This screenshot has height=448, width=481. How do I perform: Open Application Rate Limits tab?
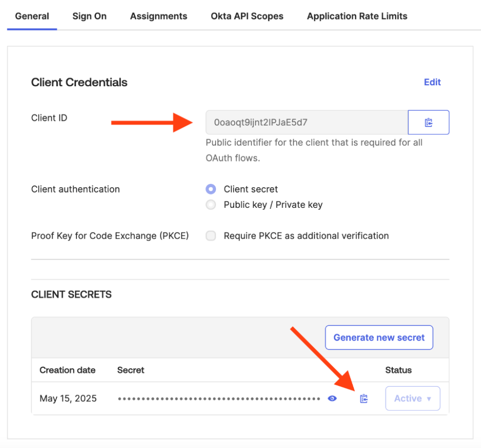coord(357,16)
